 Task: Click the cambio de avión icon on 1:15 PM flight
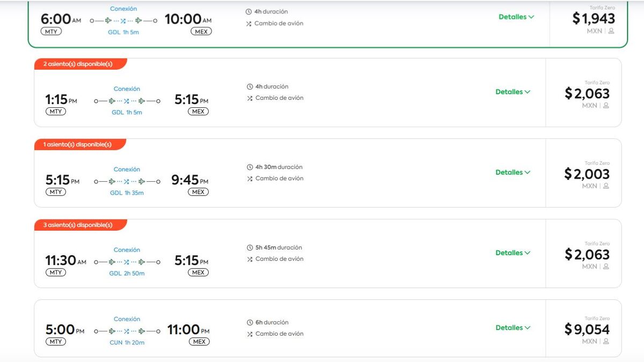point(248,98)
